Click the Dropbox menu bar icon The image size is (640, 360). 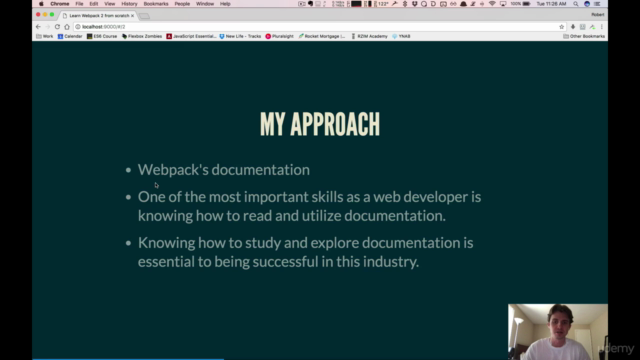click(x=414, y=4)
